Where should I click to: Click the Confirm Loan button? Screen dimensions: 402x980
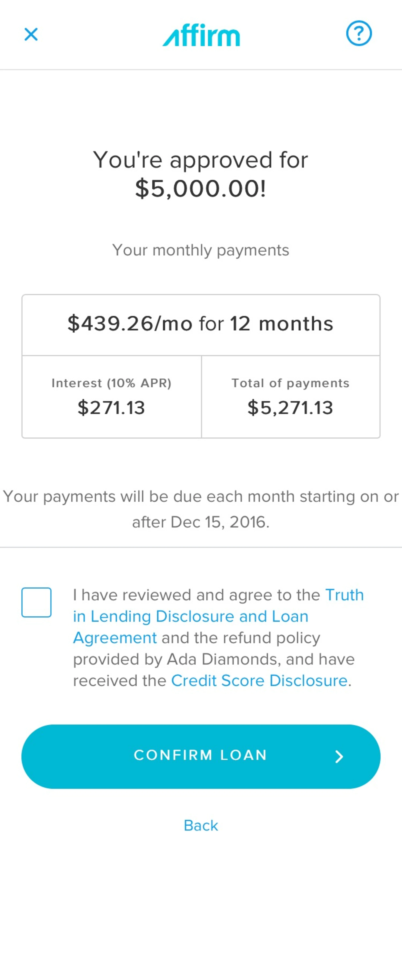(x=201, y=756)
